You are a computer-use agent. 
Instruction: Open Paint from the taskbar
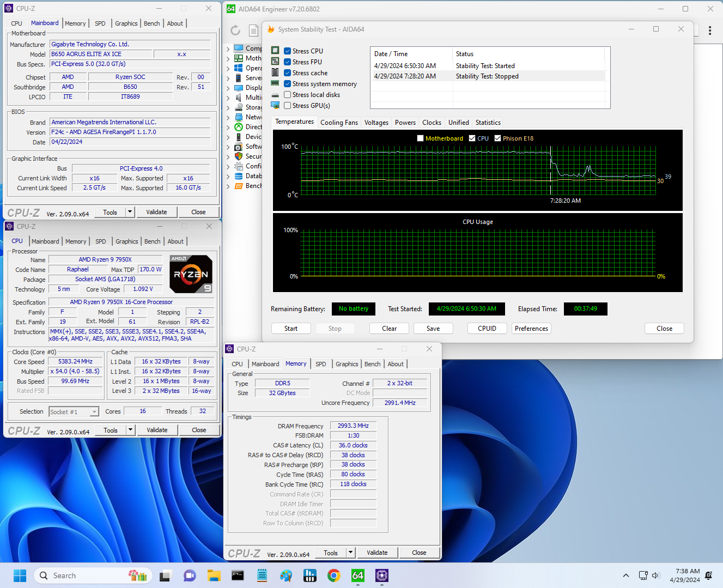pos(285,575)
